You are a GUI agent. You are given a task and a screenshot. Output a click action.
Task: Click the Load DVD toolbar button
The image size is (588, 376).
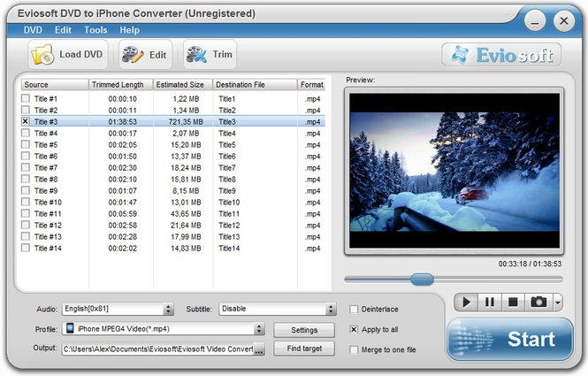tap(68, 55)
